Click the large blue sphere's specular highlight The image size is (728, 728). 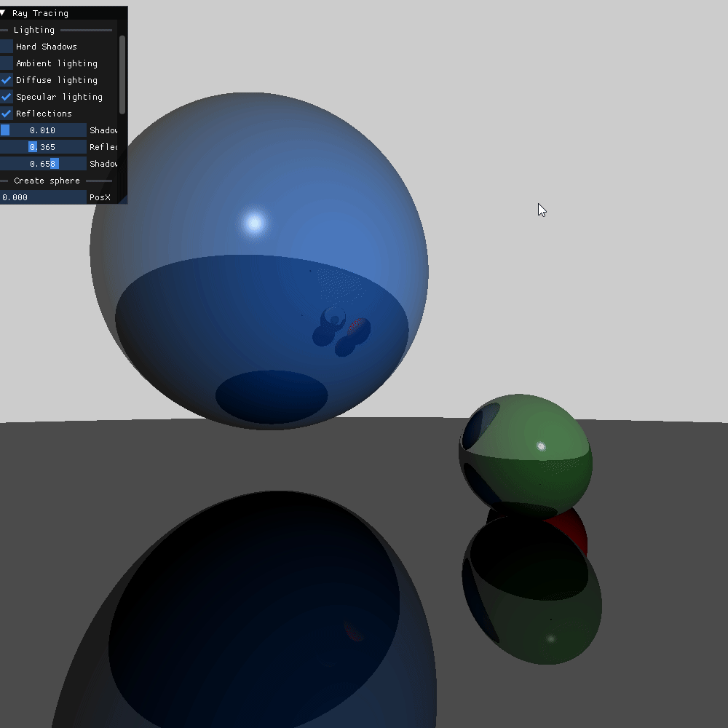(x=254, y=223)
